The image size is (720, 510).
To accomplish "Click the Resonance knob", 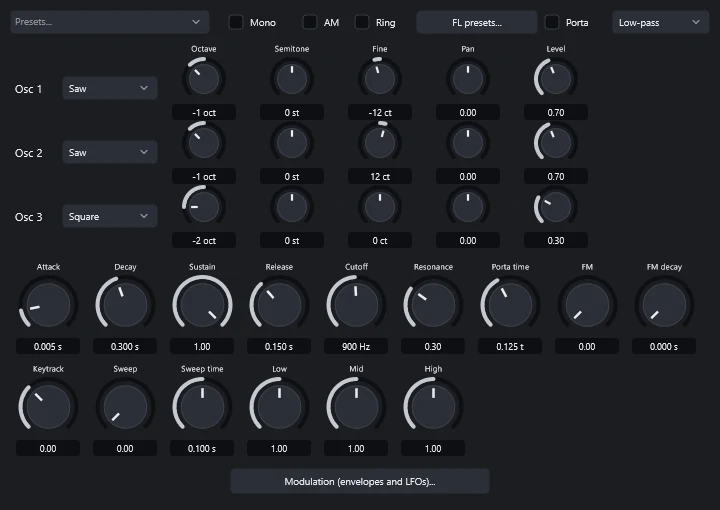I will point(433,304).
